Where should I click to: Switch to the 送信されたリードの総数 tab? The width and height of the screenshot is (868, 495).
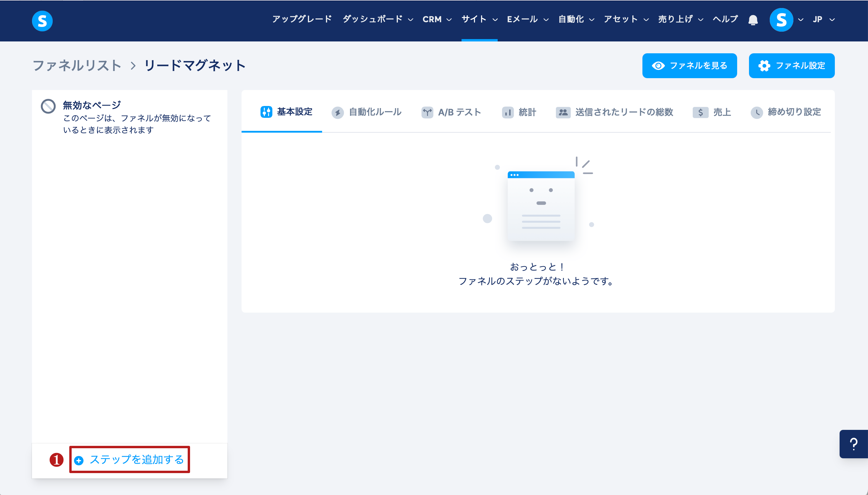click(x=615, y=112)
